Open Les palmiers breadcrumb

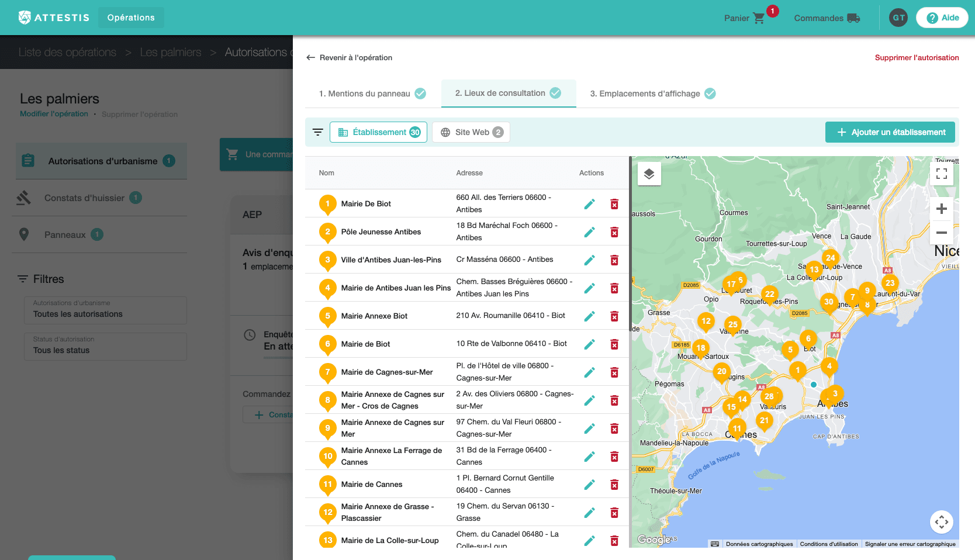171,52
